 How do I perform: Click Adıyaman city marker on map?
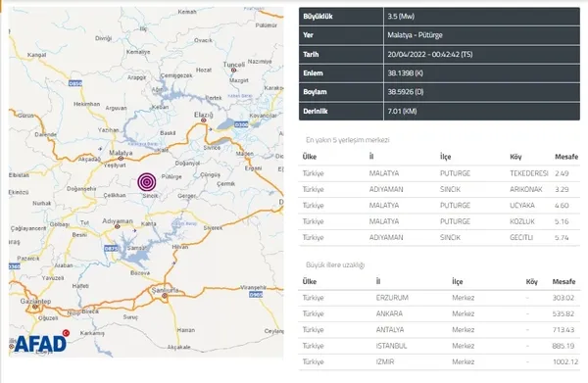(x=117, y=226)
